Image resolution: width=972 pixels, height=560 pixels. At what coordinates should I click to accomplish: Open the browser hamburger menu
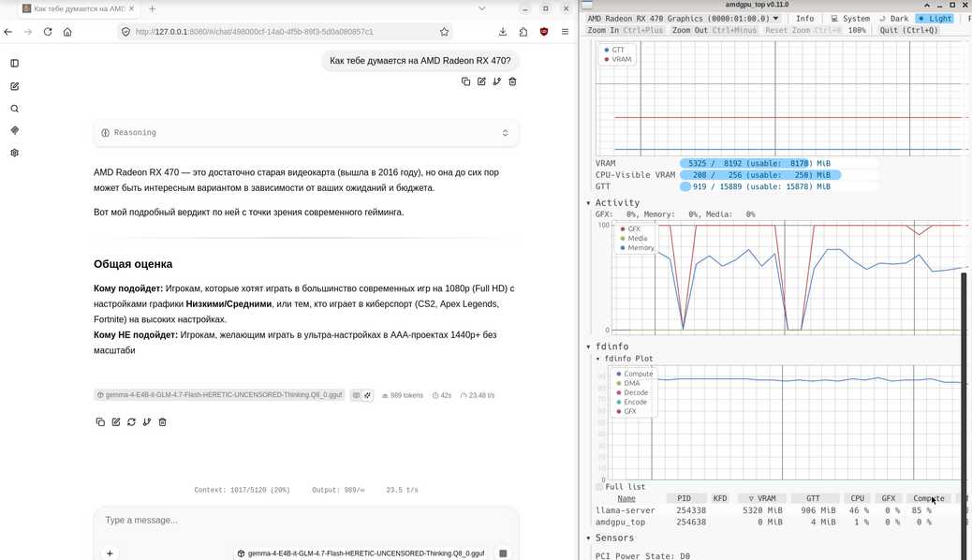coord(565,32)
